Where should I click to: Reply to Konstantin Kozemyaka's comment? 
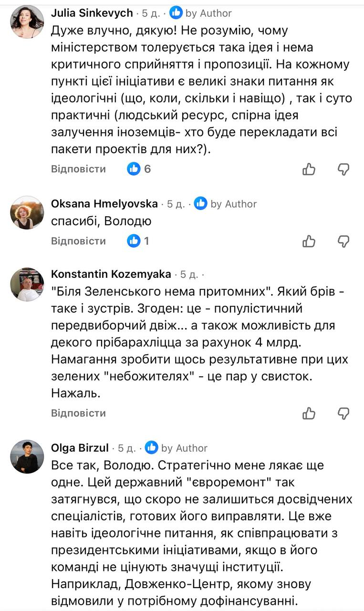click(78, 413)
